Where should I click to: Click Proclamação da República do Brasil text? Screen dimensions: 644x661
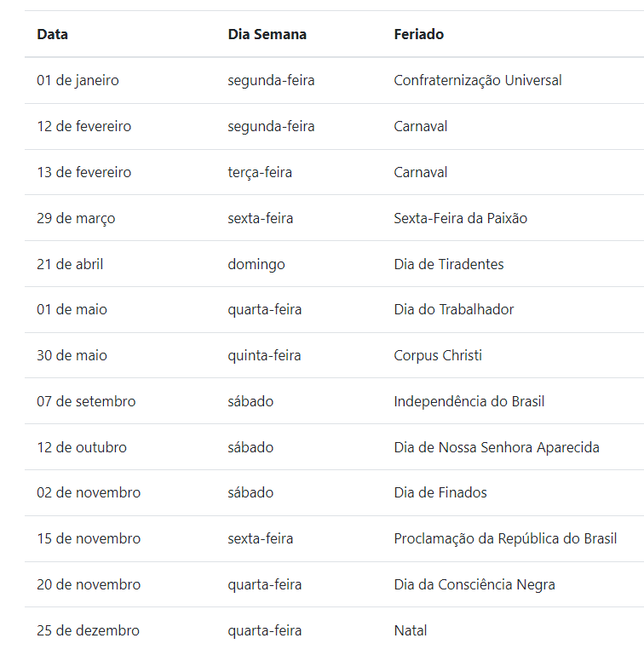(x=505, y=538)
